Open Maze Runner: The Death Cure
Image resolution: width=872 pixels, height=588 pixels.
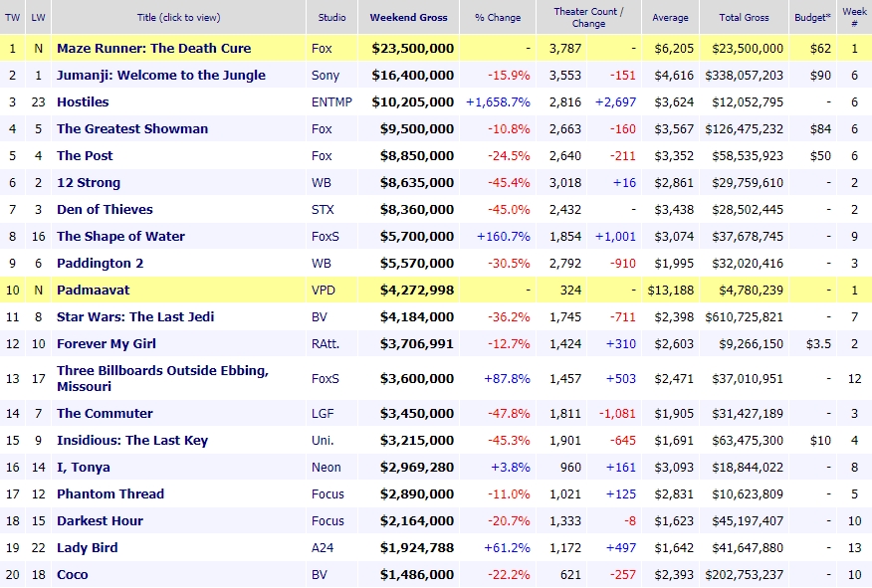(x=154, y=49)
